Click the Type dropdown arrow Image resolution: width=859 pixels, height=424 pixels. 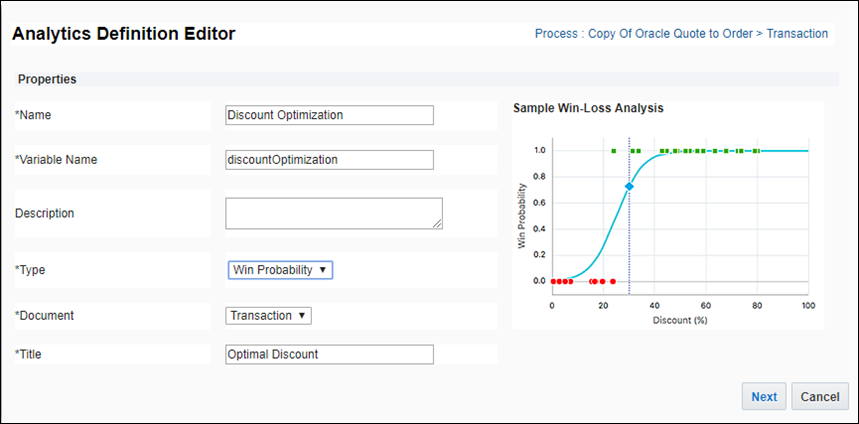(324, 270)
